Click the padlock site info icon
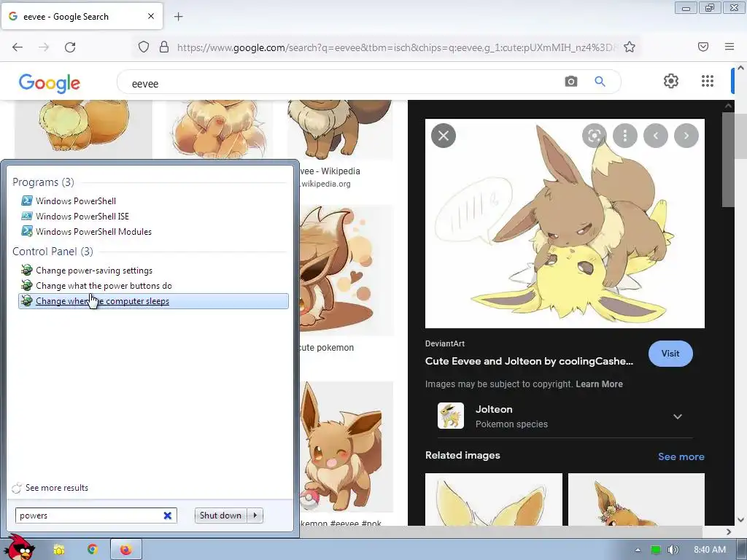747x560 pixels. coord(164,47)
